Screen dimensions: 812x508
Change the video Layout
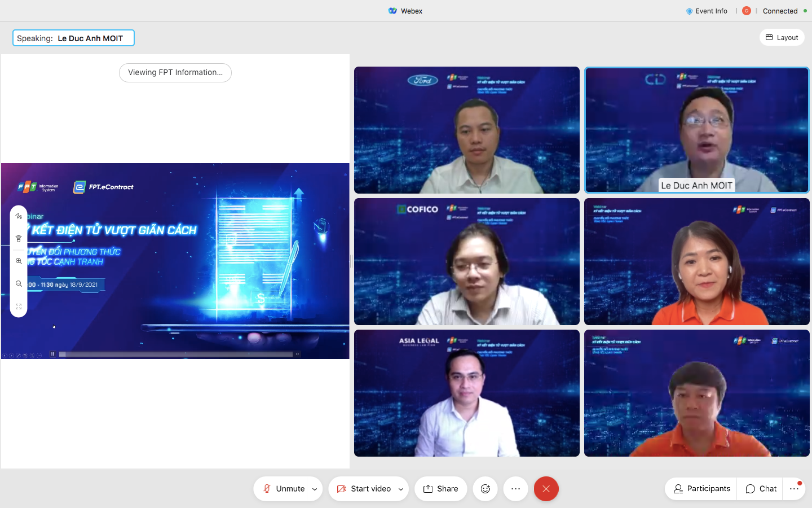coord(782,37)
